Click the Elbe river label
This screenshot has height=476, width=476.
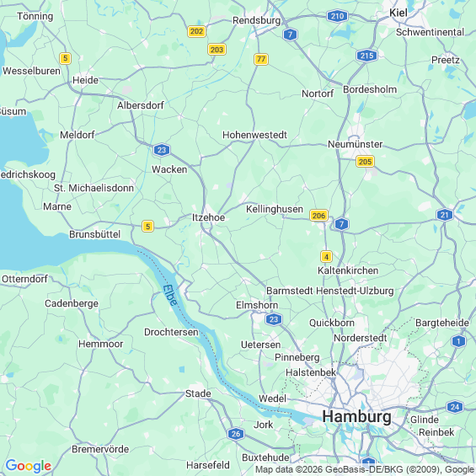coord(169,295)
